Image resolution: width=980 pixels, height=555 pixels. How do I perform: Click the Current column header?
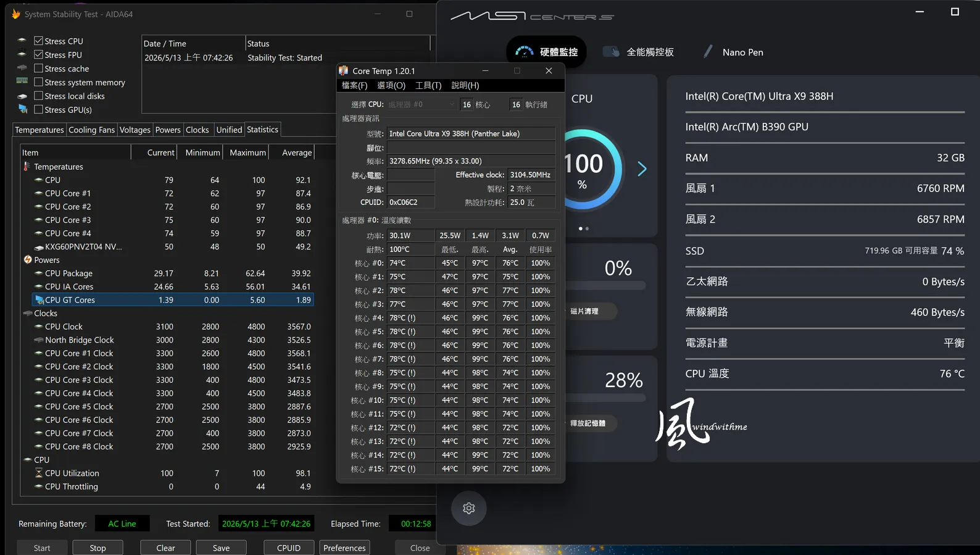(x=154, y=152)
